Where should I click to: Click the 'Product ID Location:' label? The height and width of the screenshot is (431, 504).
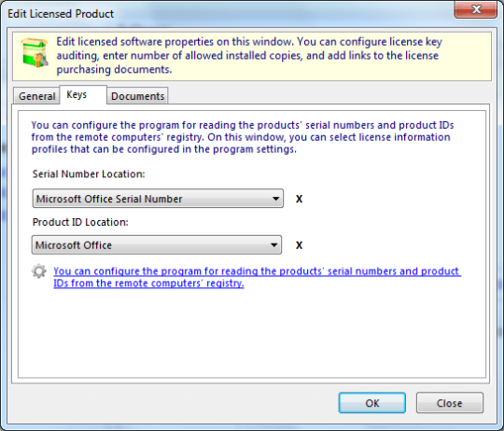[x=80, y=222]
